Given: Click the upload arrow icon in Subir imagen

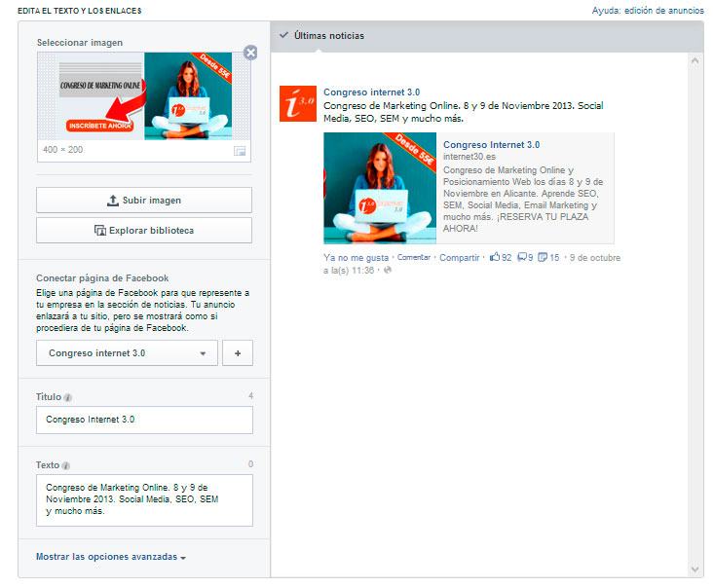Looking at the screenshot, I should [x=112, y=200].
